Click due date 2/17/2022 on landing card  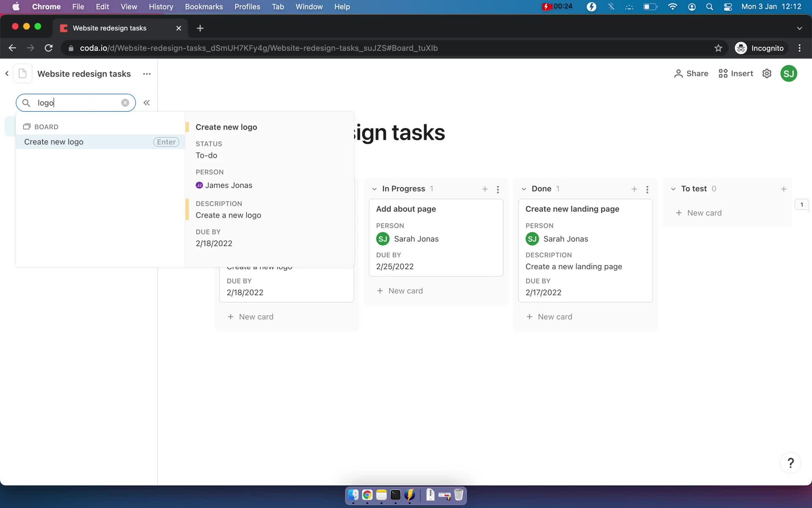[x=543, y=293]
